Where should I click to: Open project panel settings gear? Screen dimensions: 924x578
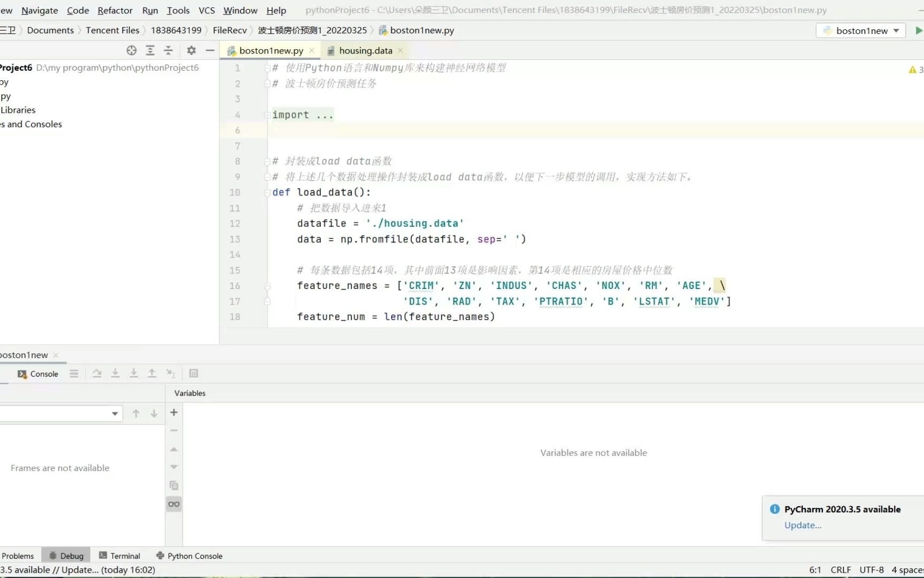(x=191, y=50)
